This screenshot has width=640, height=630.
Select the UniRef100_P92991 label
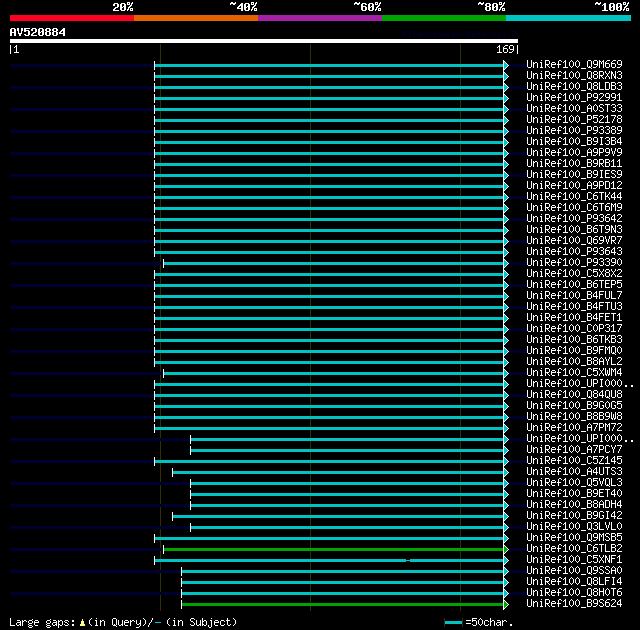coord(574,98)
